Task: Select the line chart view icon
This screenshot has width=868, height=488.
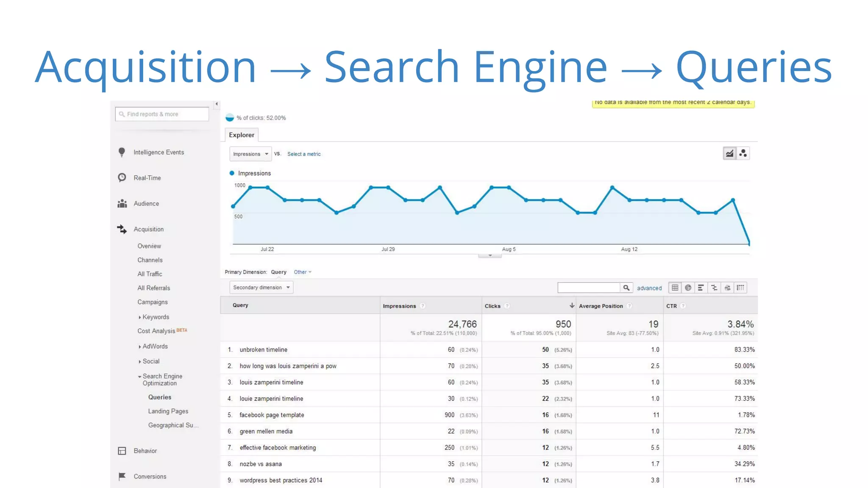Action: (x=729, y=153)
